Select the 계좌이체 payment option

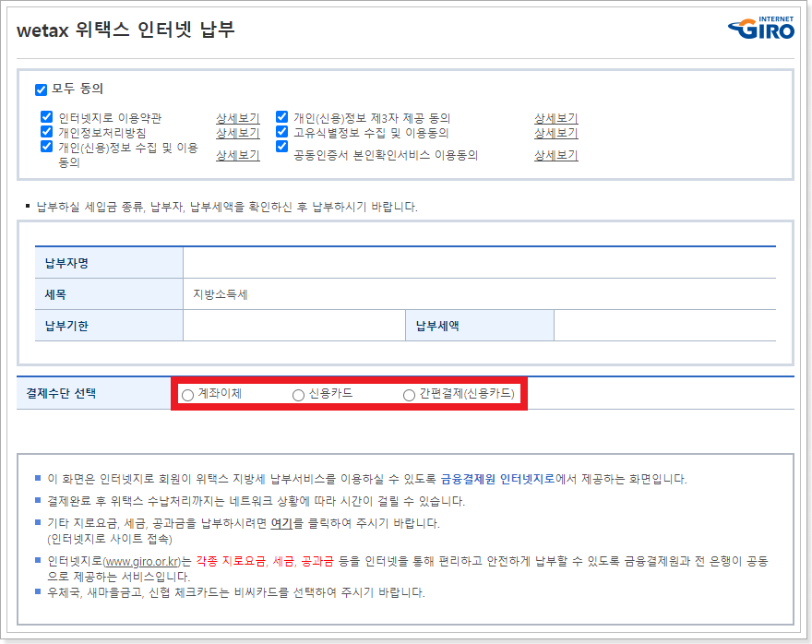(x=187, y=395)
